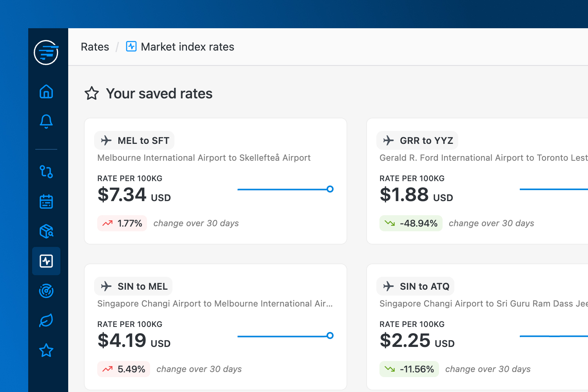Select the market index rates sidebar icon

click(x=46, y=261)
